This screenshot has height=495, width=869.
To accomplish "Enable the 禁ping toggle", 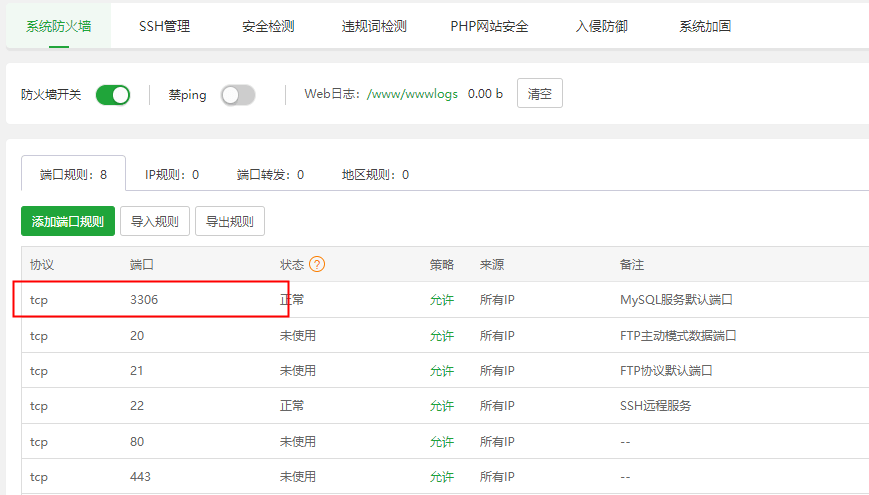I will point(238,95).
